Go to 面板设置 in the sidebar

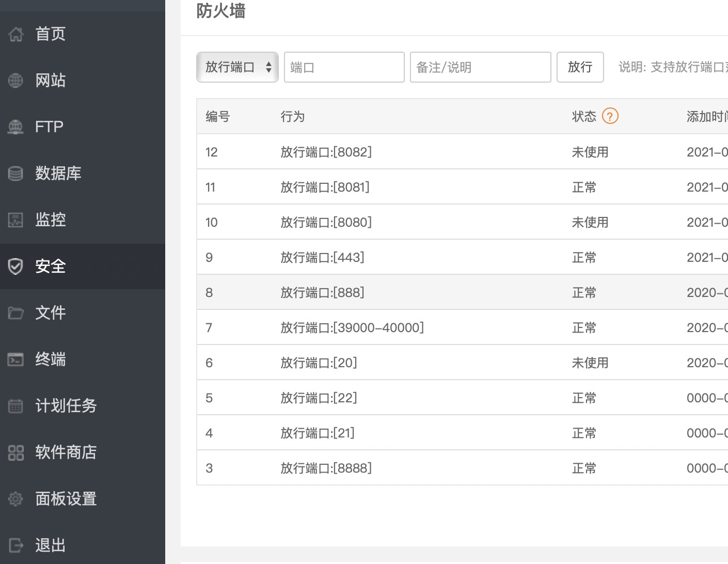point(66,499)
